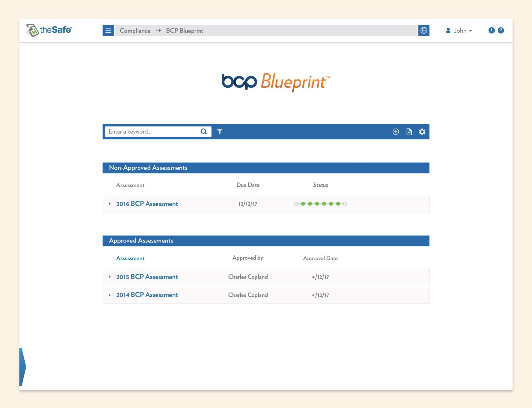The width and height of the screenshot is (532, 408).
Task: Click the add assessment plus icon
Action: [396, 131]
